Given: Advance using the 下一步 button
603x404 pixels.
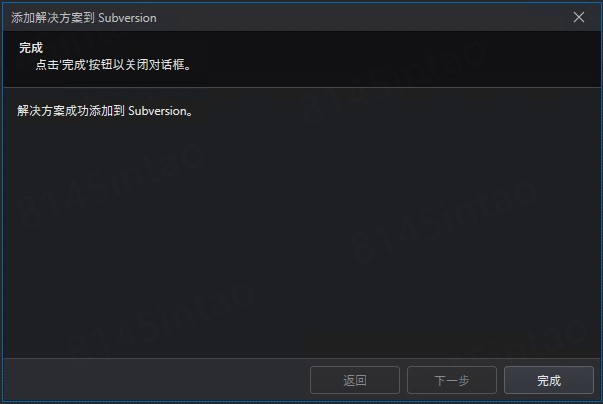Looking at the screenshot, I should click(x=452, y=380).
